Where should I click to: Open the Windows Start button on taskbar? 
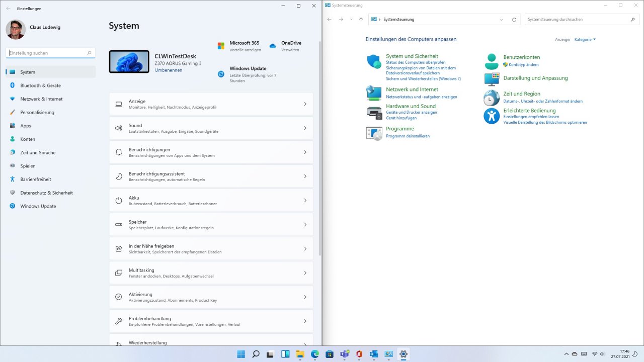pos(241,354)
